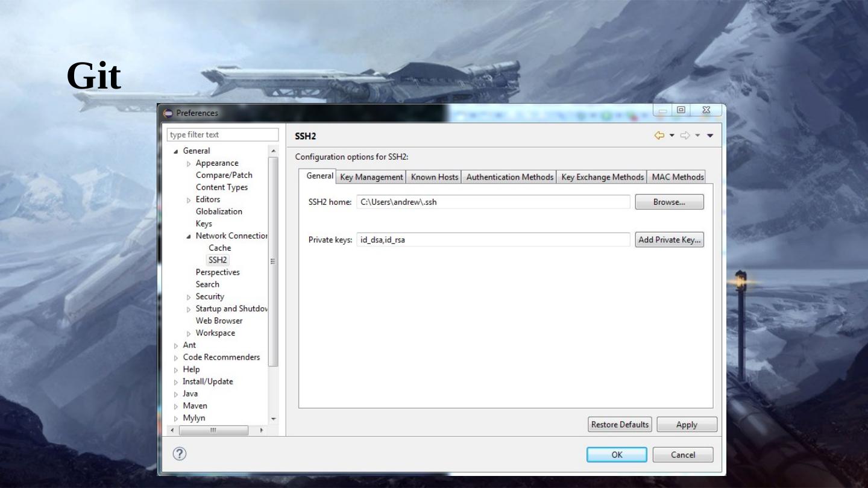The image size is (868, 488).
Task: Open the back history dropdown arrow
Action: click(x=671, y=136)
